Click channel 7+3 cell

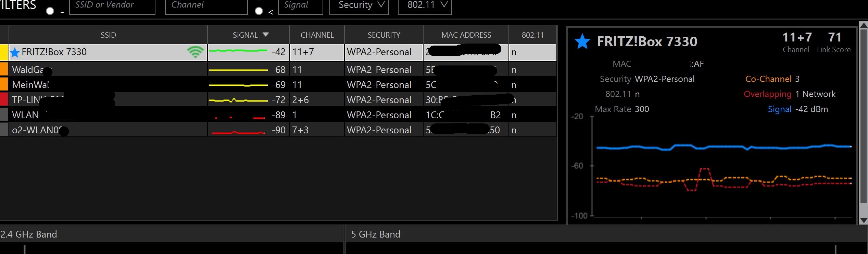(x=317, y=130)
